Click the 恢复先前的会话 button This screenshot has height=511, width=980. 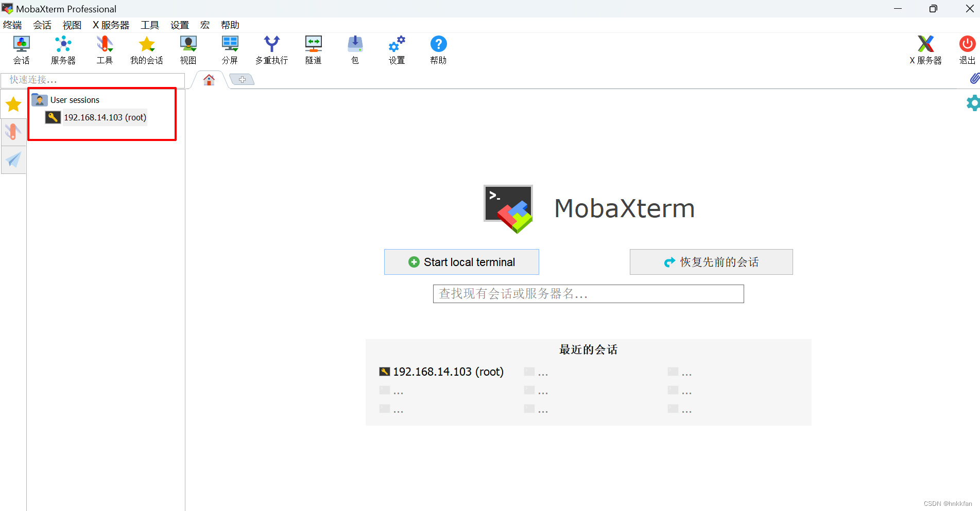point(711,262)
